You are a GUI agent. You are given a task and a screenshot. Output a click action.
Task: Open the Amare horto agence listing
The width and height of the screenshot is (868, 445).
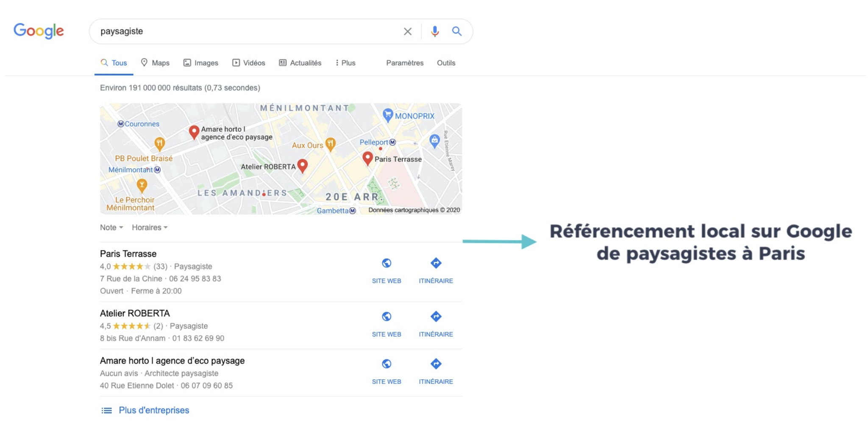172,361
